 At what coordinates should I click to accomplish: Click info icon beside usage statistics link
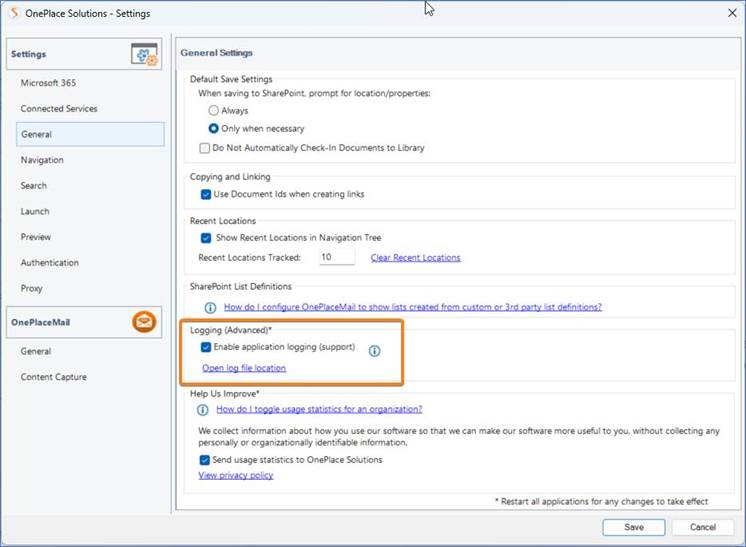click(x=203, y=410)
